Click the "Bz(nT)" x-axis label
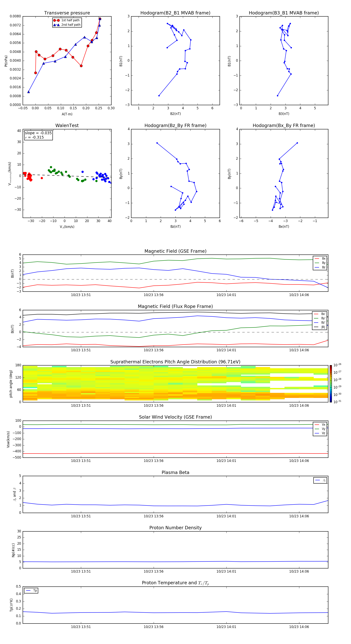The height and width of the screenshot is (644, 351). point(175,227)
